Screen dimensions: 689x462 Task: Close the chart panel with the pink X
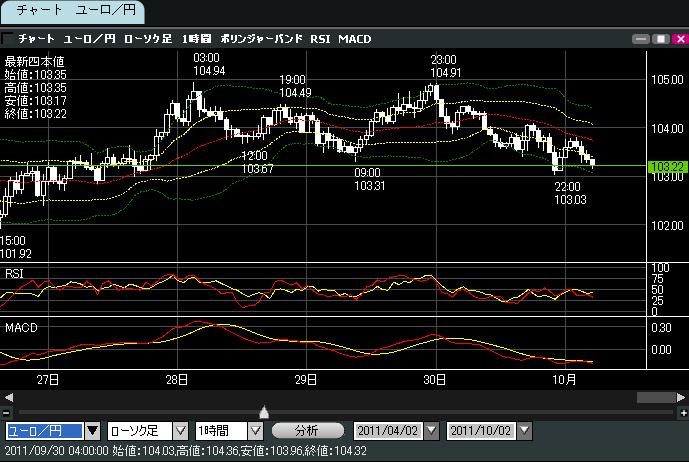pyautogui.click(x=678, y=38)
